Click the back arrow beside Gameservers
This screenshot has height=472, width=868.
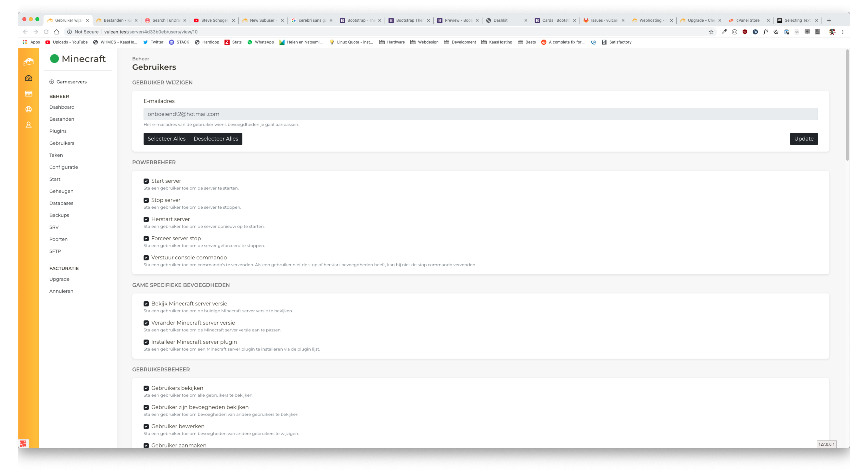[x=51, y=82]
